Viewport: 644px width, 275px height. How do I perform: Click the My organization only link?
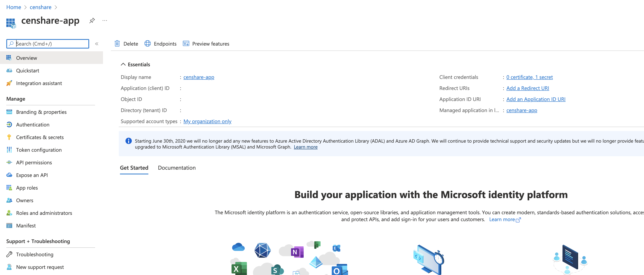pos(207,122)
